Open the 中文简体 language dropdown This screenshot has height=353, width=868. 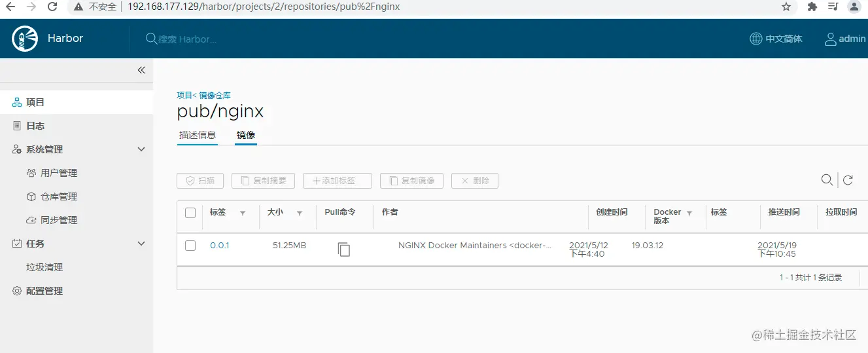[776, 39]
